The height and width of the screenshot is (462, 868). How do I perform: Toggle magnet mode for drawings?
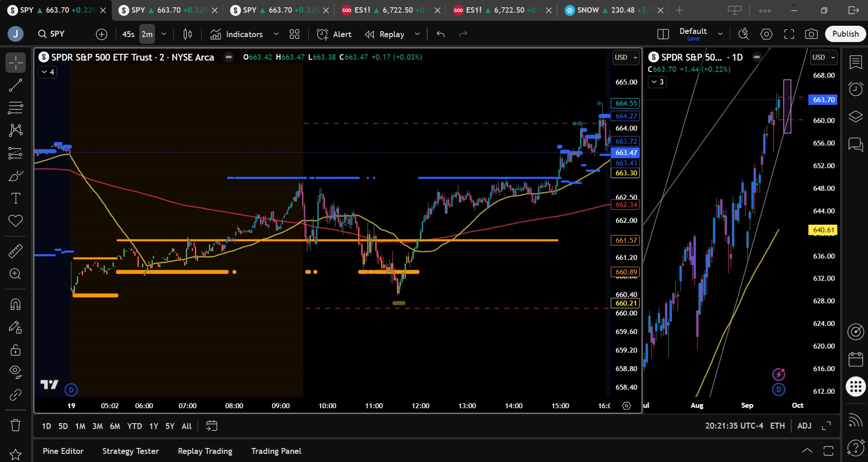pos(15,304)
